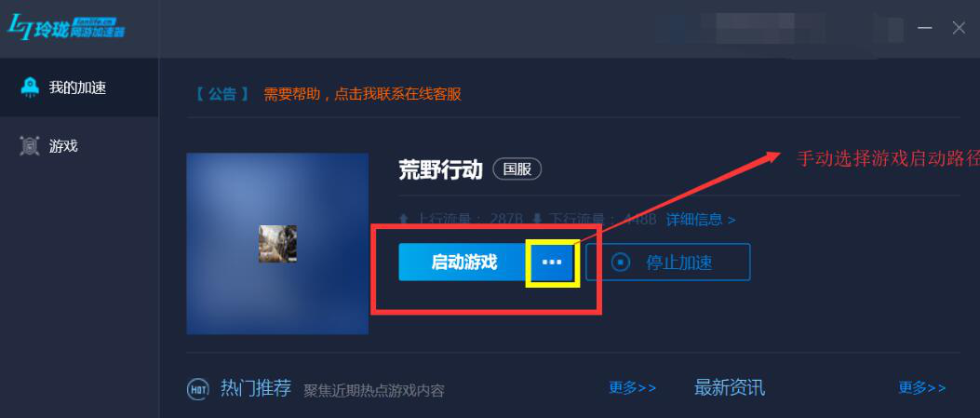Click the 荒野行动 game thumbnail
The image size is (980, 418).
(x=277, y=244)
